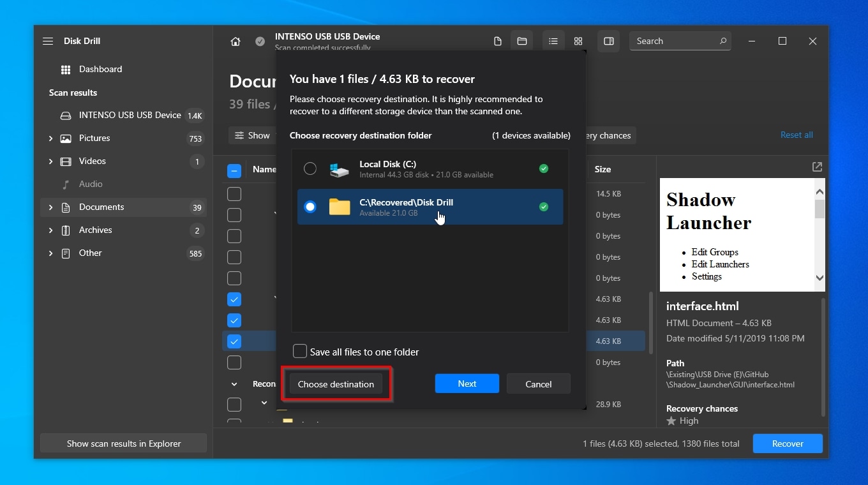
Task: Select Local Disk (C:) radio button
Action: click(x=310, y=168)
